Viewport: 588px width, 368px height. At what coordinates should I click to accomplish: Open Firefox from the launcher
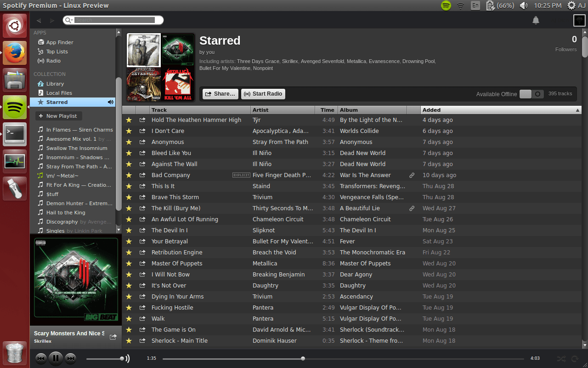click(x=15, y=52)
